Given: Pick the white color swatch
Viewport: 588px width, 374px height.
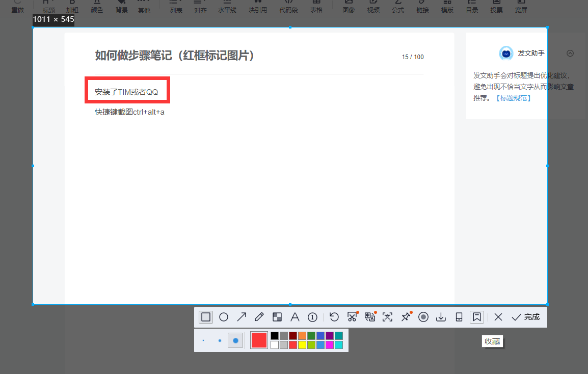Looking at the screenshot, I should [275, 345].
